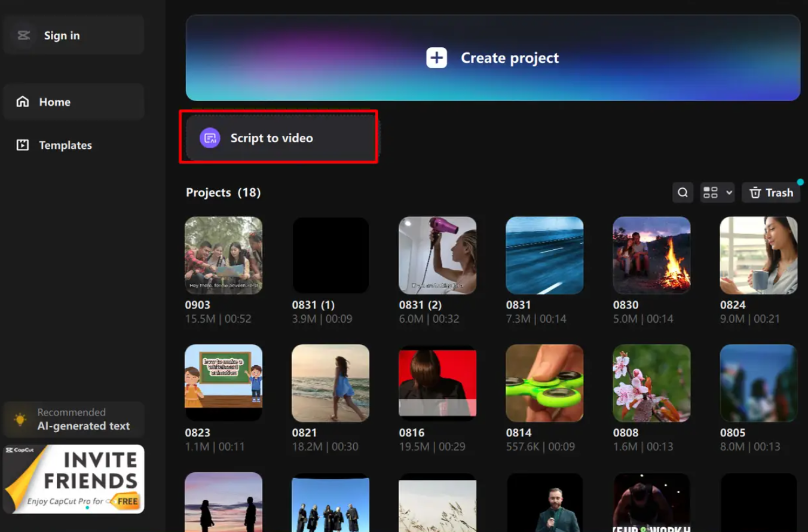
Task: Click the 0821 project name
Action: pyautogui.click(x=304, y=433)
